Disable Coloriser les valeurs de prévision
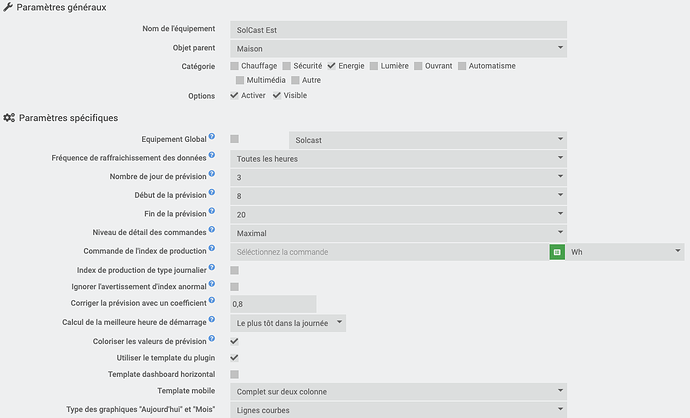Image resolution: width=690 pixels, height=418 pixels. pos(234,341)
